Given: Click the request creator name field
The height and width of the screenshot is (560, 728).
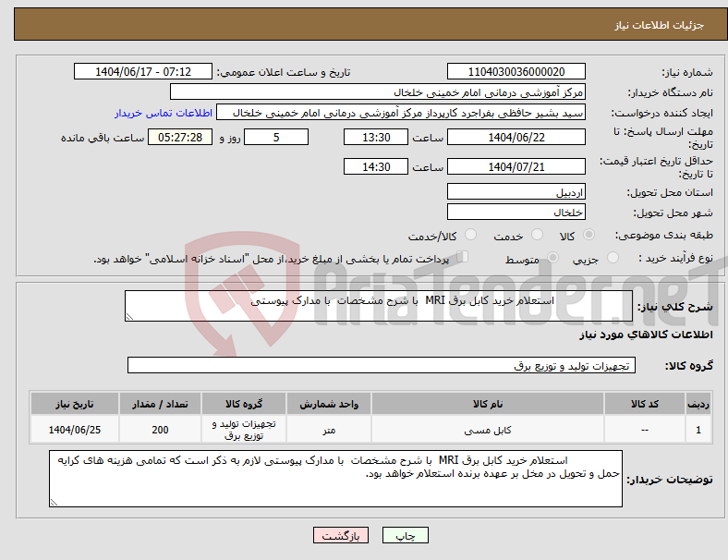Looking at the screenshot, I should pos(401,113).
